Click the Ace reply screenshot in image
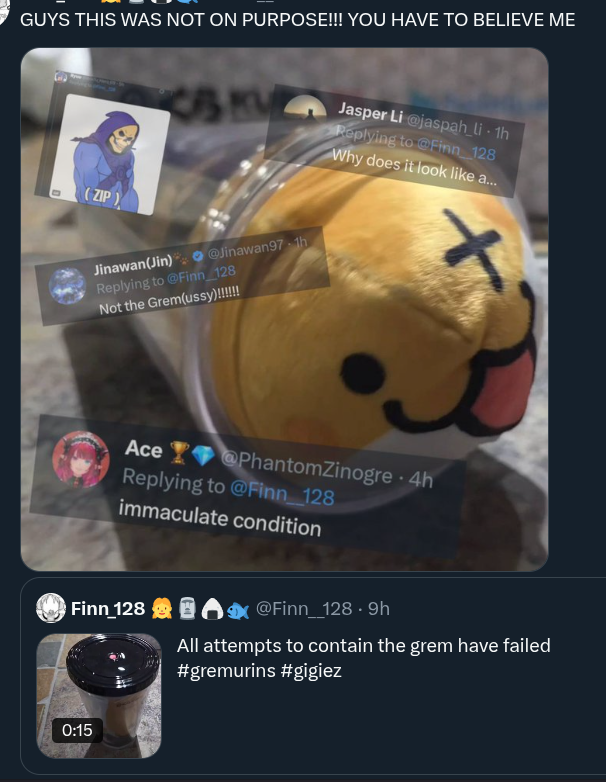Image resolution: width=606 pixels, height=782 pixels. click(248, 487)
